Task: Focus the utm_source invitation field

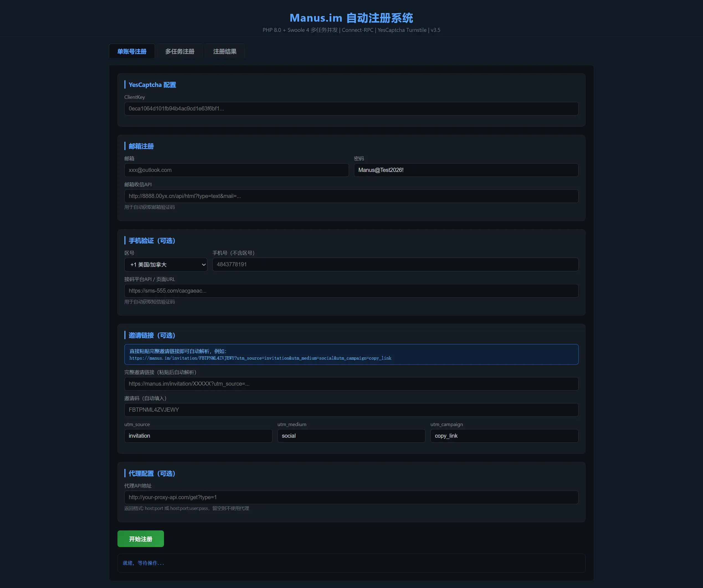Action: (x=198, y=436)
